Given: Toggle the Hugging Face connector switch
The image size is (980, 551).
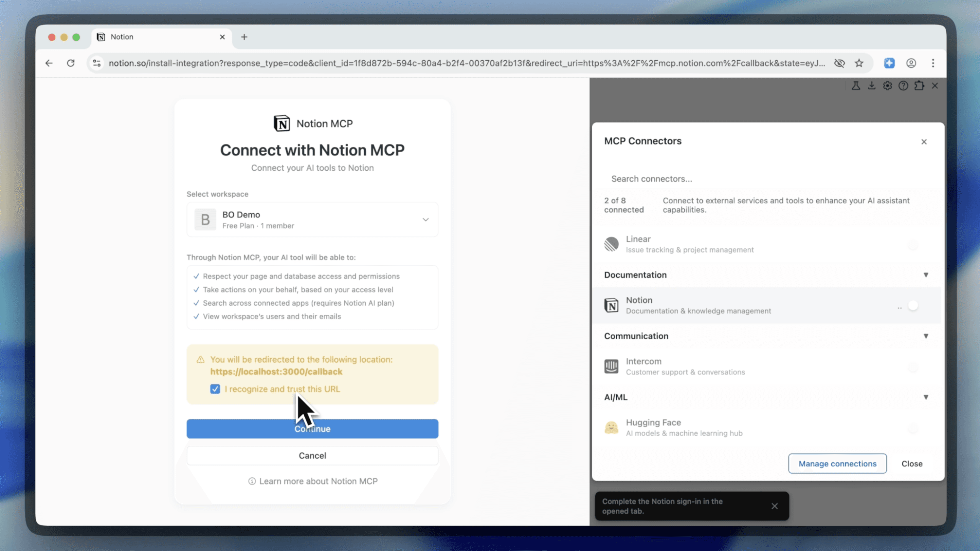Looking at the screenshot, I should click(x=913, y=429).
